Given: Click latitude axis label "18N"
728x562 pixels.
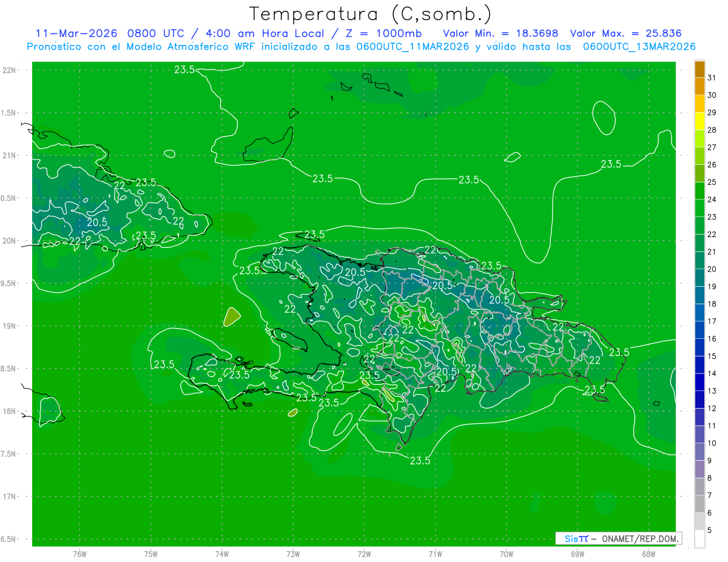Looking at the screenshot, I should pos(9,411).
